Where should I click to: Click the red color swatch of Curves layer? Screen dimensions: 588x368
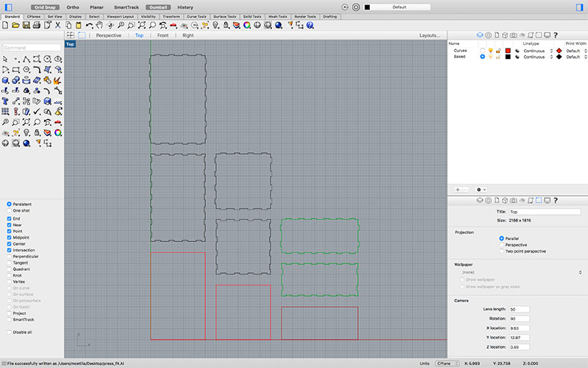[x=508, y=51]
